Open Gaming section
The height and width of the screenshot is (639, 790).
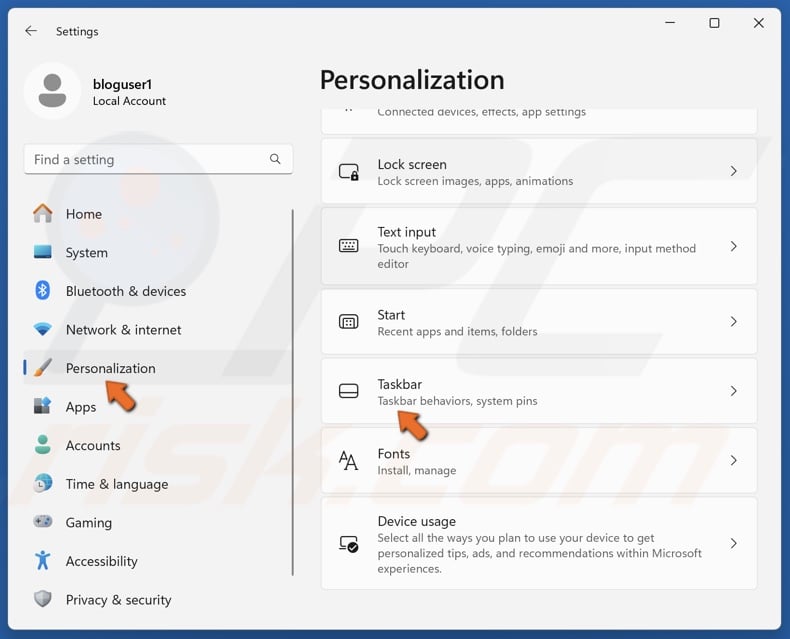click(157, 522)
